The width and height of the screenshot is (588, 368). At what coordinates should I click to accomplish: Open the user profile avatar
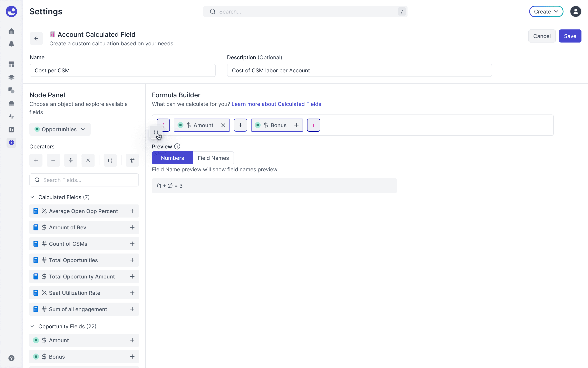pyautogui.click(x=575, y=11)
